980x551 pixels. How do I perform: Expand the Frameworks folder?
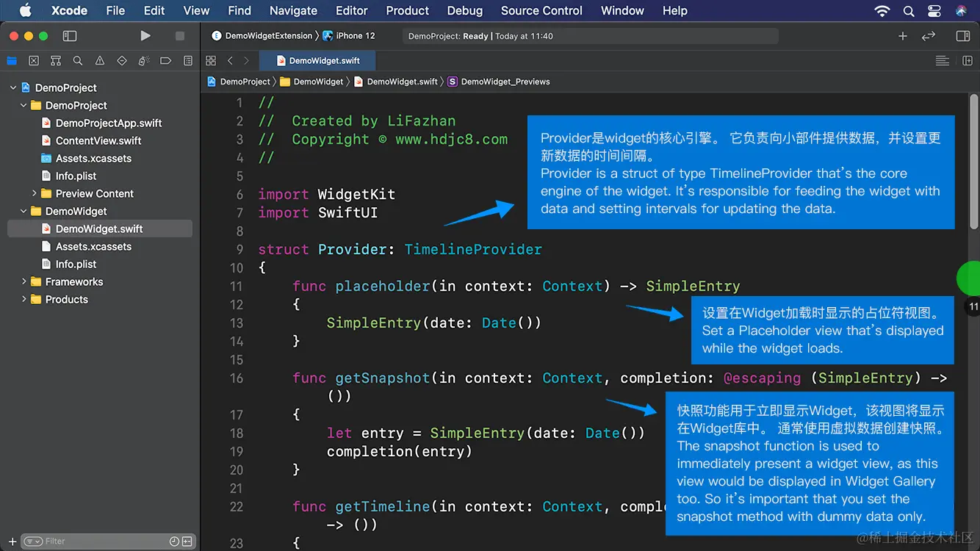coord(24,281)
